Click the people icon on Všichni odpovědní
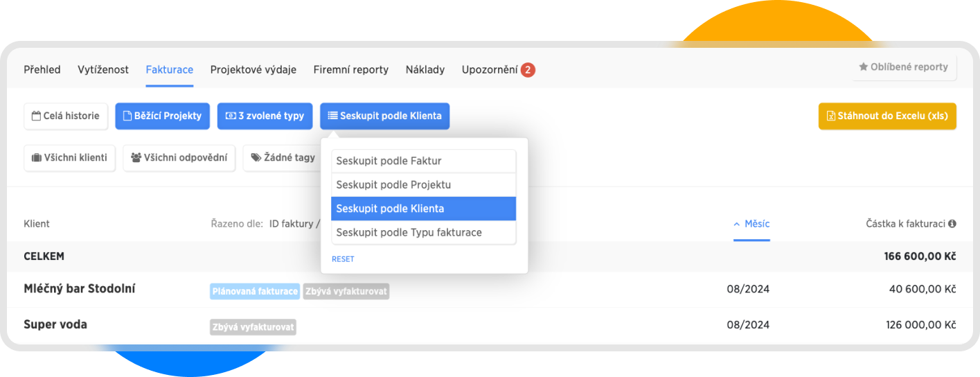This screenshot has width=980, height=377. click(x=136, y=158)
